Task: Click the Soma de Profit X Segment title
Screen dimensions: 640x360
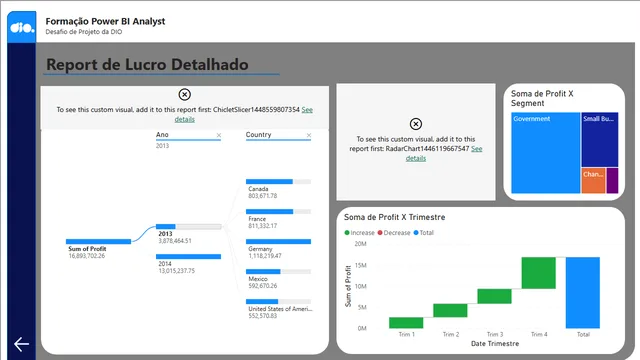Action: pos(542,98)
